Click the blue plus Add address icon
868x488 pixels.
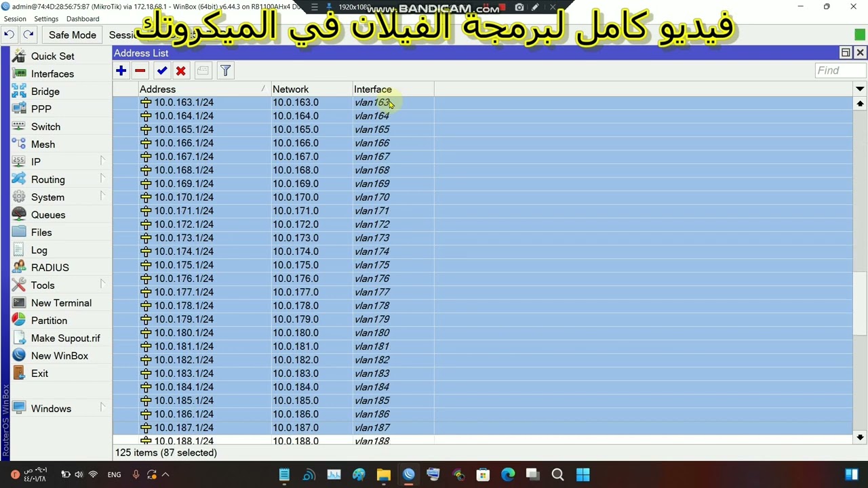coord(121,70)
